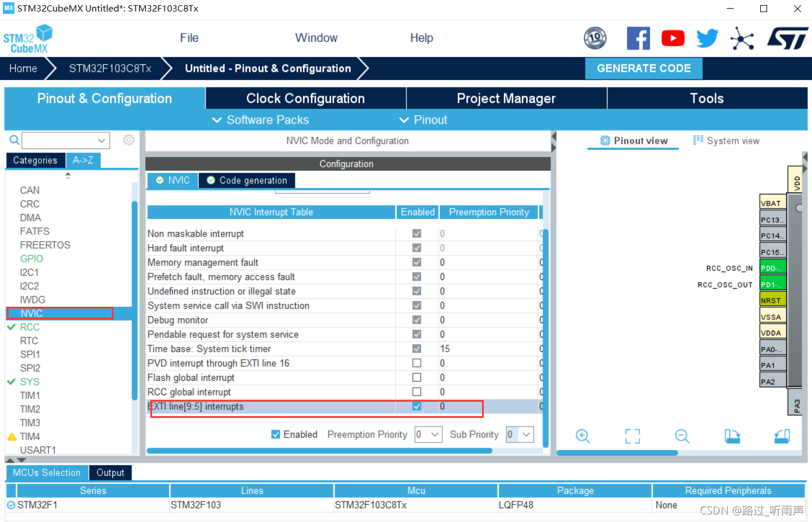The height and width of the screenshot is (522, 812).
Task: Click the Home breadcrumb
Action: [x=23, y=68]
